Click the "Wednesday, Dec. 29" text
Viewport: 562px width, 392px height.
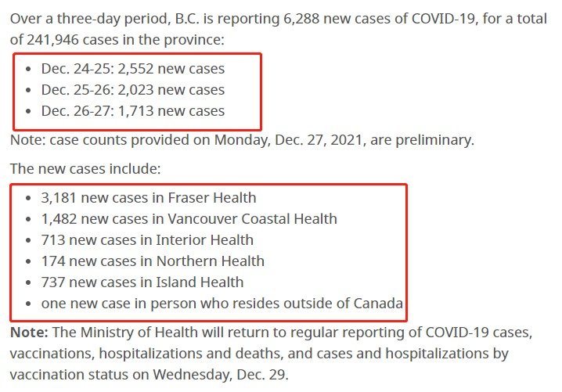click(221, 375)
